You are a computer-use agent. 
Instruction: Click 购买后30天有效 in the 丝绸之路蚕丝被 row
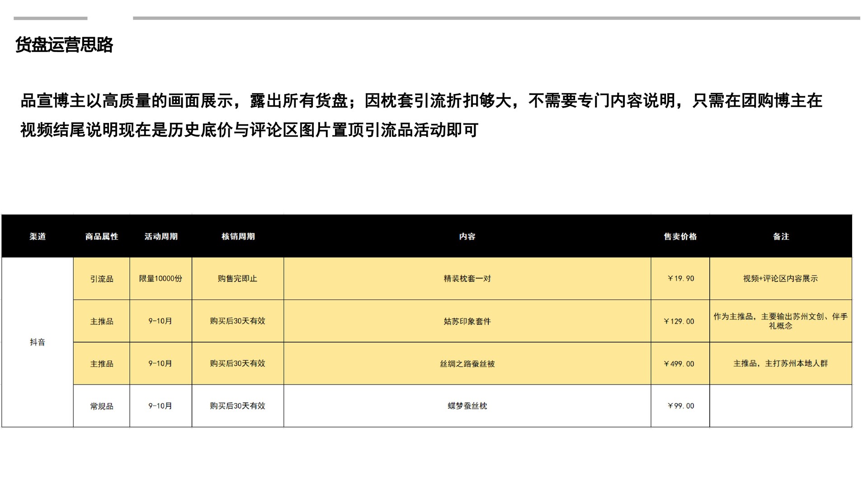coord(238,364)
